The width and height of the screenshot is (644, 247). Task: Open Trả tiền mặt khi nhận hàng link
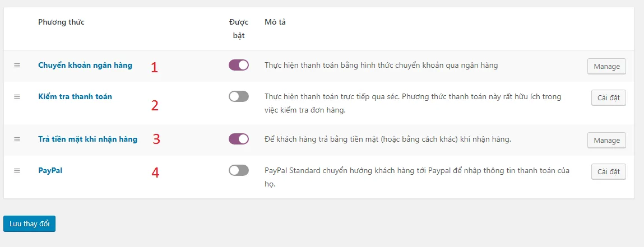[88, 139]
